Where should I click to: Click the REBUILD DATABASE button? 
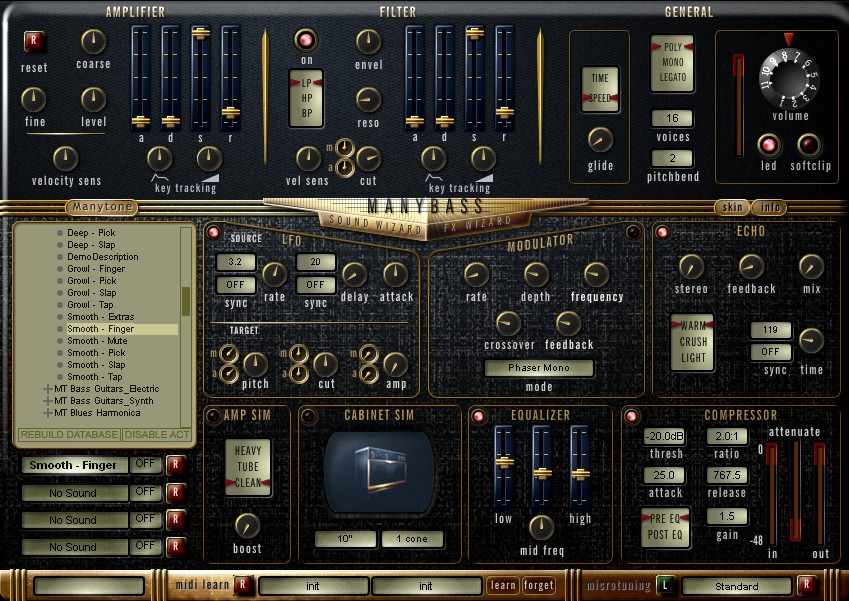(x=69, y=434)
